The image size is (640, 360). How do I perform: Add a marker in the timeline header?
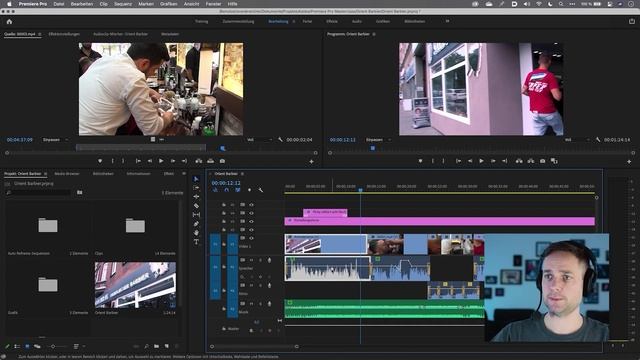[x=249, y=190]
